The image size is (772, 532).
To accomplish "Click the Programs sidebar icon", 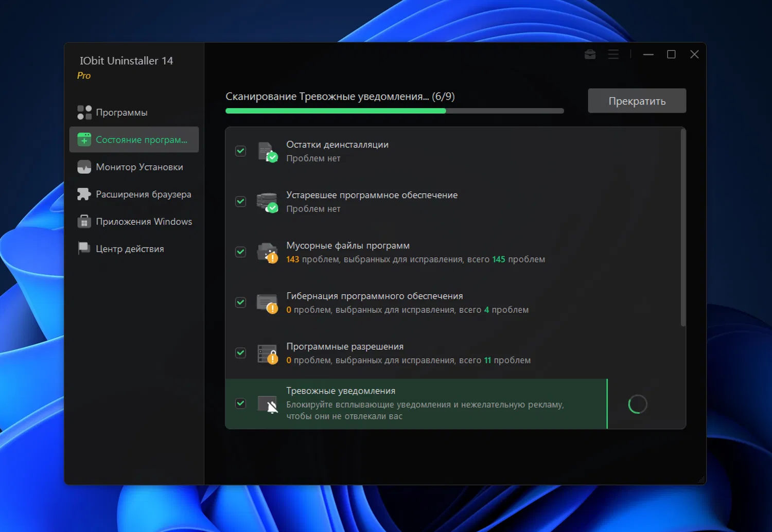I will [84, 112].
